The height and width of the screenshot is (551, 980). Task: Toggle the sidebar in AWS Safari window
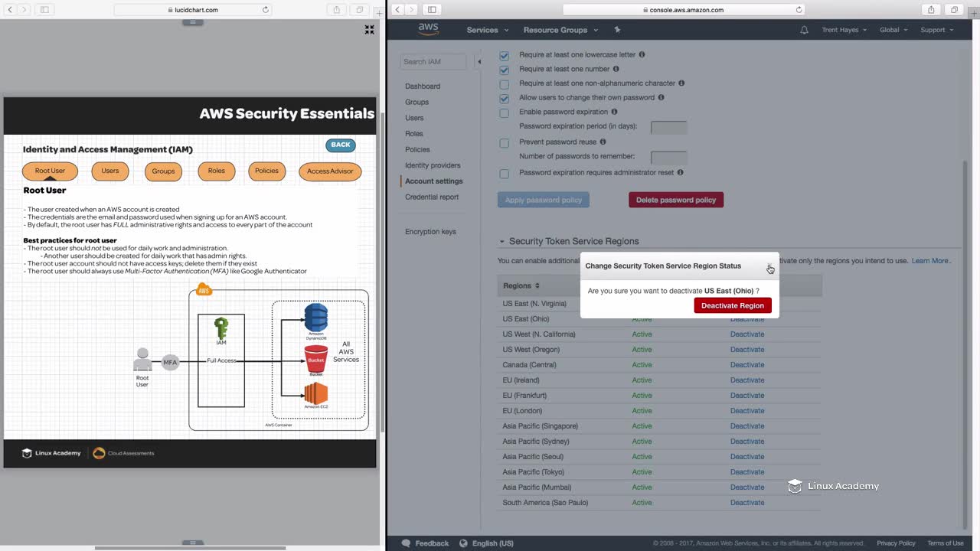[x=432, y=10]
